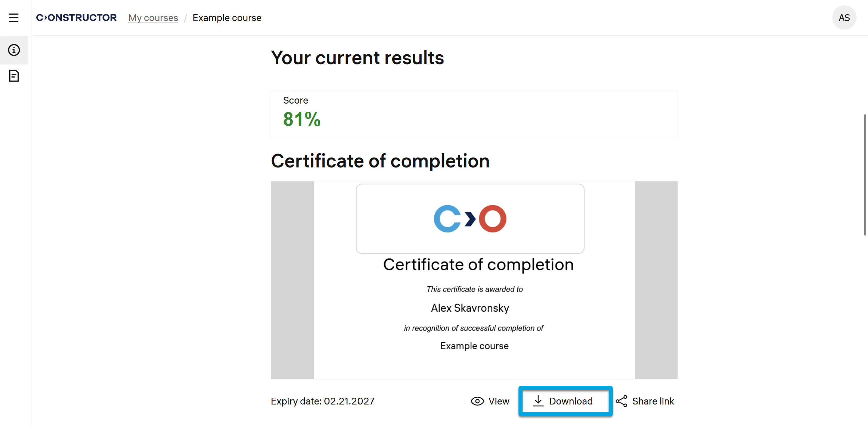The image size is (868, 432).
Task: Click the View certificate label
Action: coord(499,401)
